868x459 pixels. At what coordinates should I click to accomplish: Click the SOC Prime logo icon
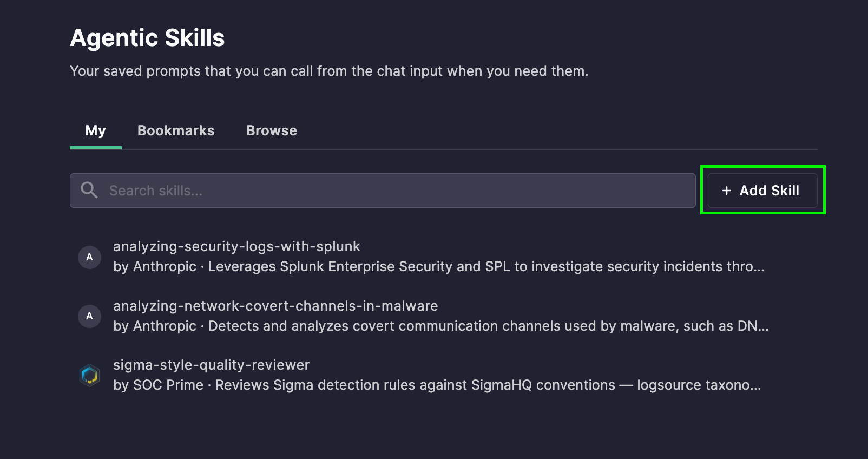click(x=90, y=375)
